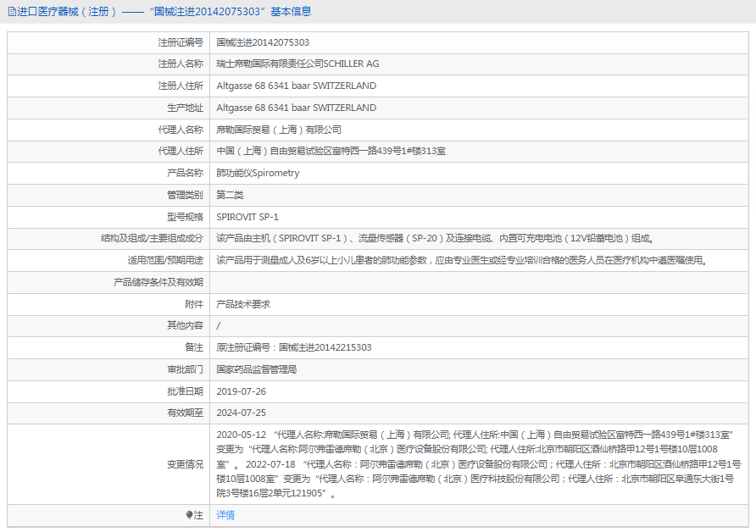This screenshot has width=756, height=532.
Task: Select approval date 2019-07-26
Action: [x=241, y=391]
